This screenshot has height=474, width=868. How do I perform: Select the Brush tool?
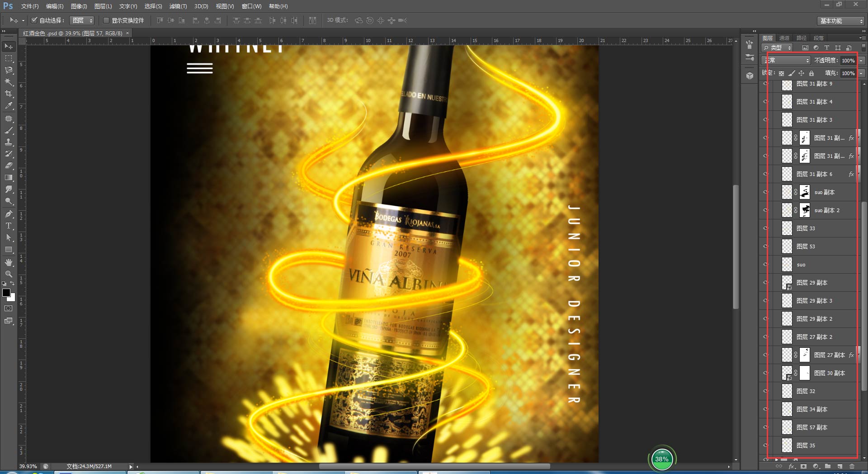(x=9, y=130)
